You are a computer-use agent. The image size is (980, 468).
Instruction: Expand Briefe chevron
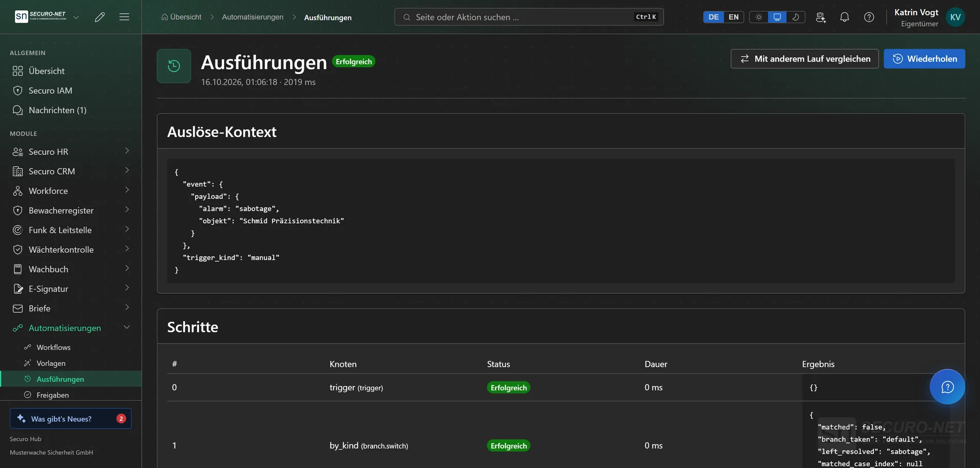tap(127, 308)
